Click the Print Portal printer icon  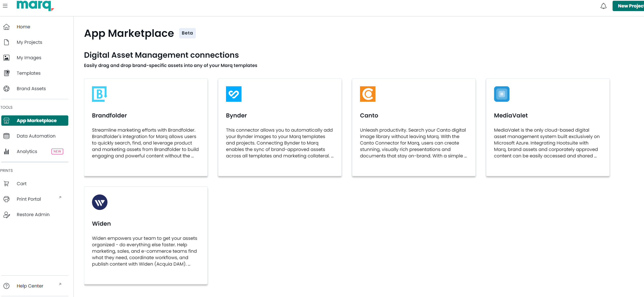click(x=6, y=199)
